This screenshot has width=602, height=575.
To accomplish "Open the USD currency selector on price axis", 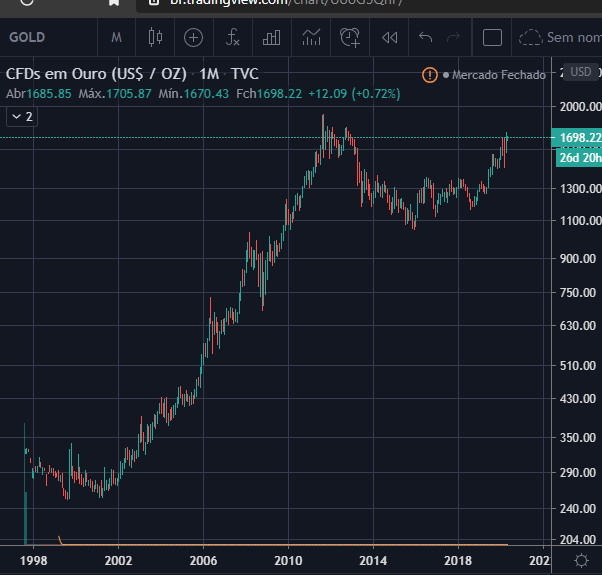I will pos(580,72).
